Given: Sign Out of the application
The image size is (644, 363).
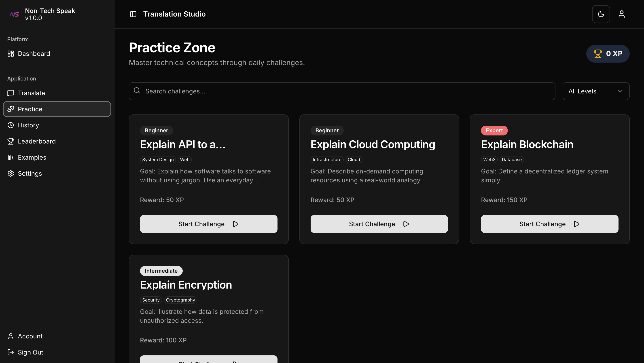Looking at the screenshot, I should pyautogui.click(x=30, y=352).
